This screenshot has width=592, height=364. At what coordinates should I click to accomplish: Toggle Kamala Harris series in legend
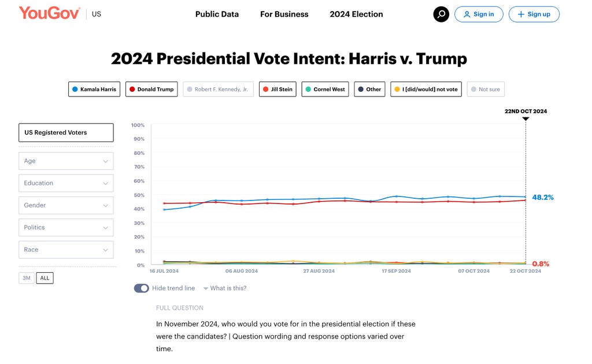coord(94,89)
